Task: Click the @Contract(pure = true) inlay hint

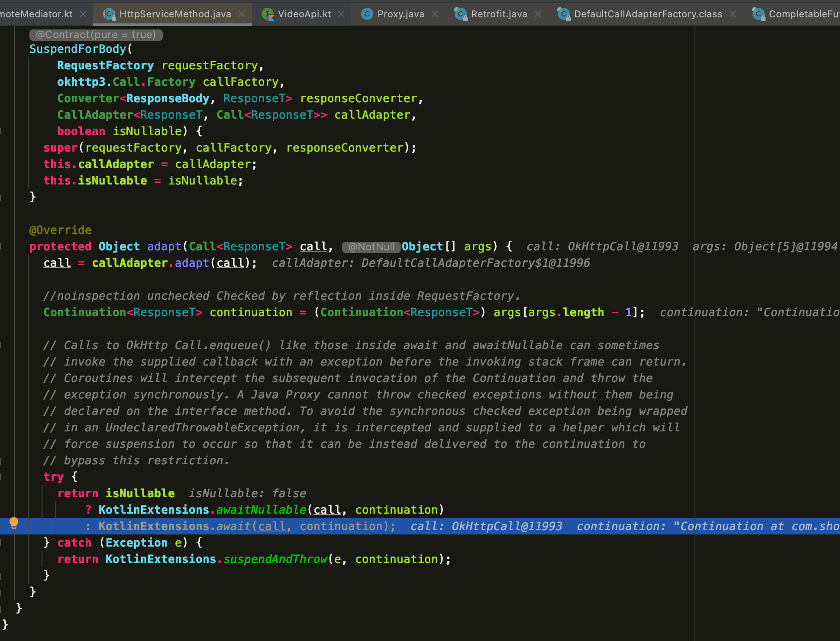Action: pos(96,35)
